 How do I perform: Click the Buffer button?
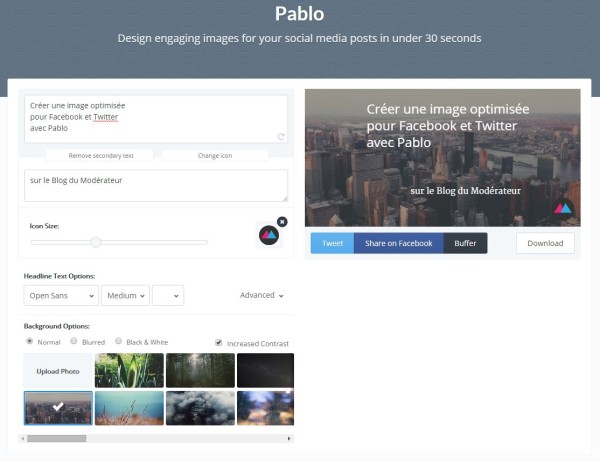click(x=465, y=243)
